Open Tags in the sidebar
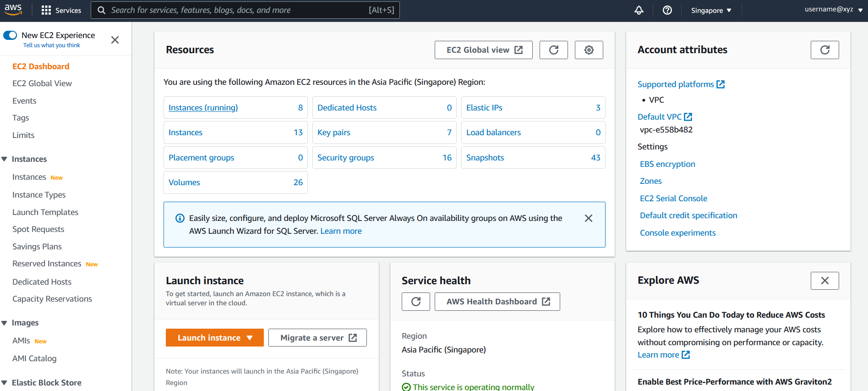Screen dimensions: 868x391 pos(21,118)
